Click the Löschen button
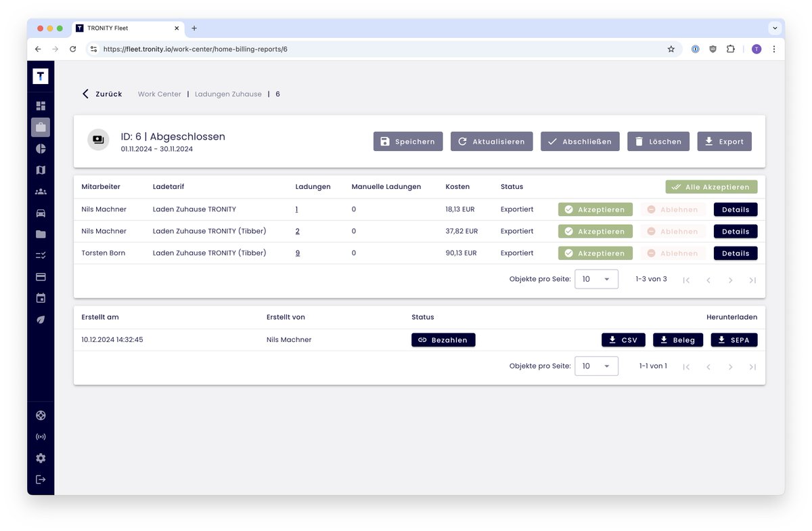Screen dimensions: 812x531 [658, 142]
